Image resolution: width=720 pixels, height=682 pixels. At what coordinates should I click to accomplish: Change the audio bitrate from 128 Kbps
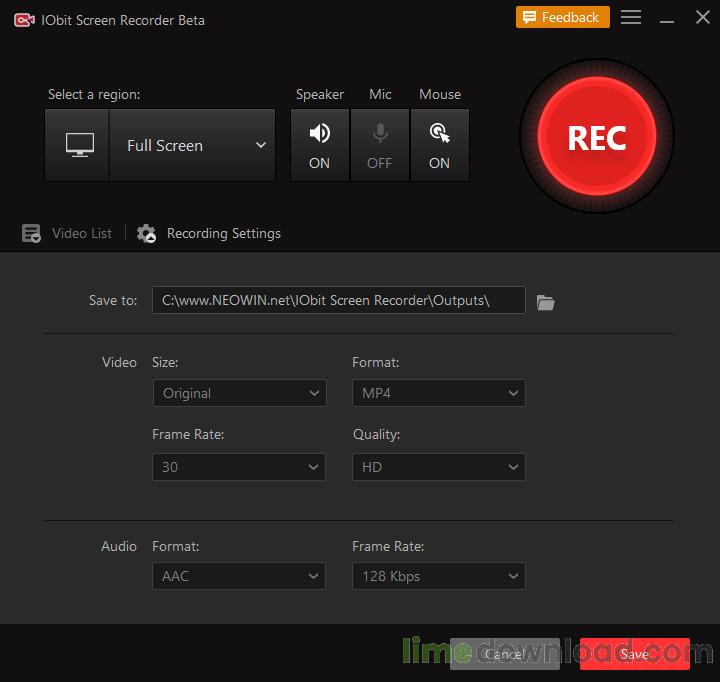pos(438,576)
